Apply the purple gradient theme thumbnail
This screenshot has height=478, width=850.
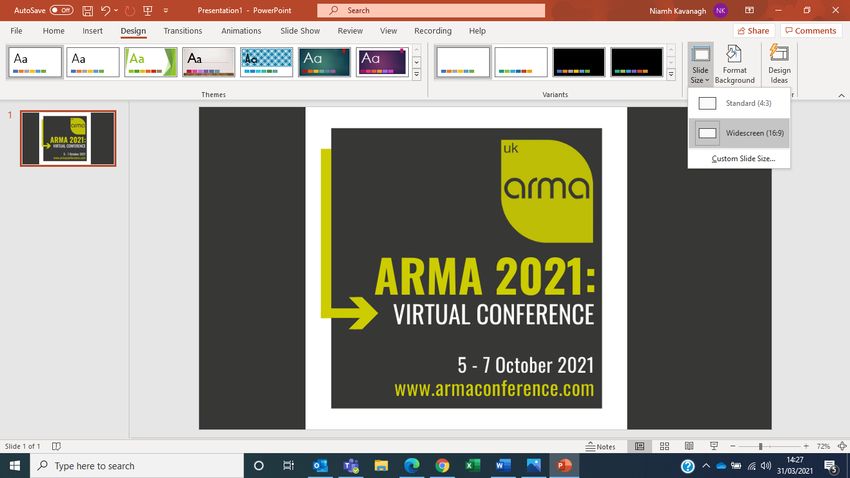382,62
